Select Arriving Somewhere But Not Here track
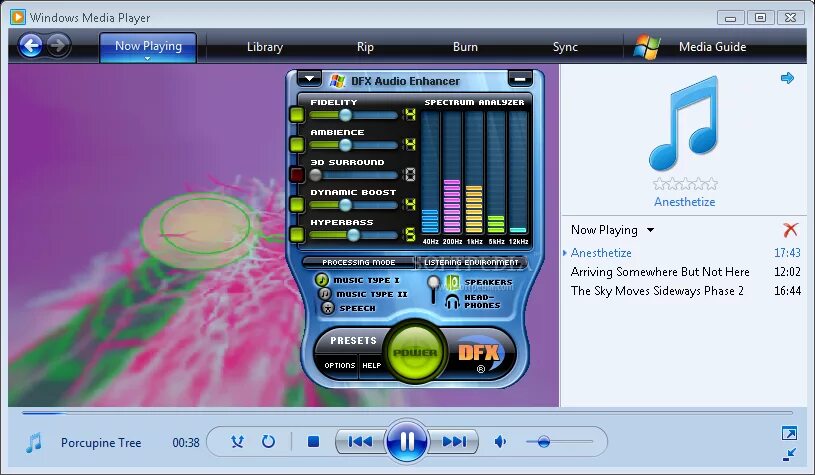Viewport: 815px width, 475px height. point(660,272)
